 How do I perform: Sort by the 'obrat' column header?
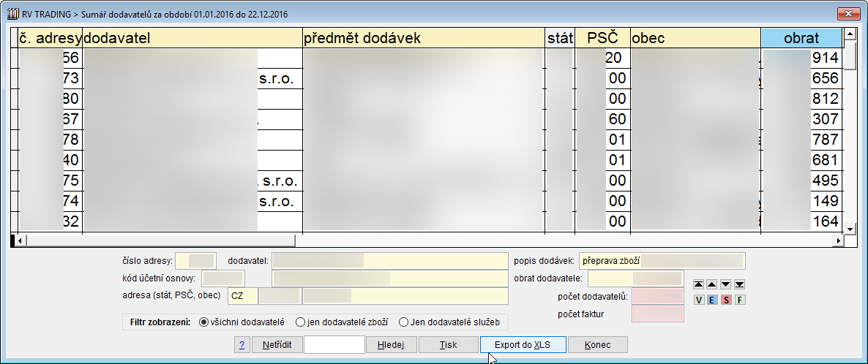click(x=801, y=38)
